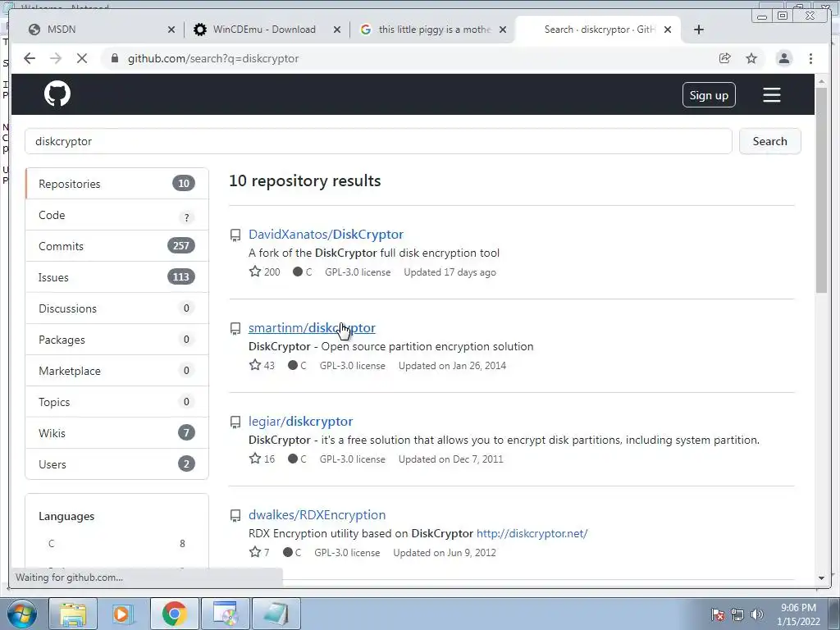The width and height of the screenshot is (840, 630).
Task: Click the 'Updated on Jan 26, 2014' text
Action: pyautogui.click(x=452, y=365)
